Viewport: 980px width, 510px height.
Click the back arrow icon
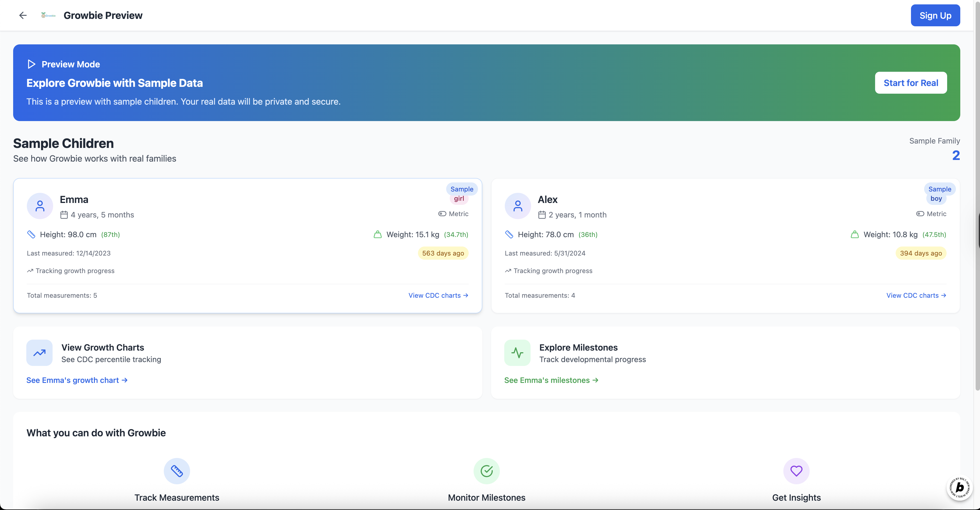(x=23, y=15)
